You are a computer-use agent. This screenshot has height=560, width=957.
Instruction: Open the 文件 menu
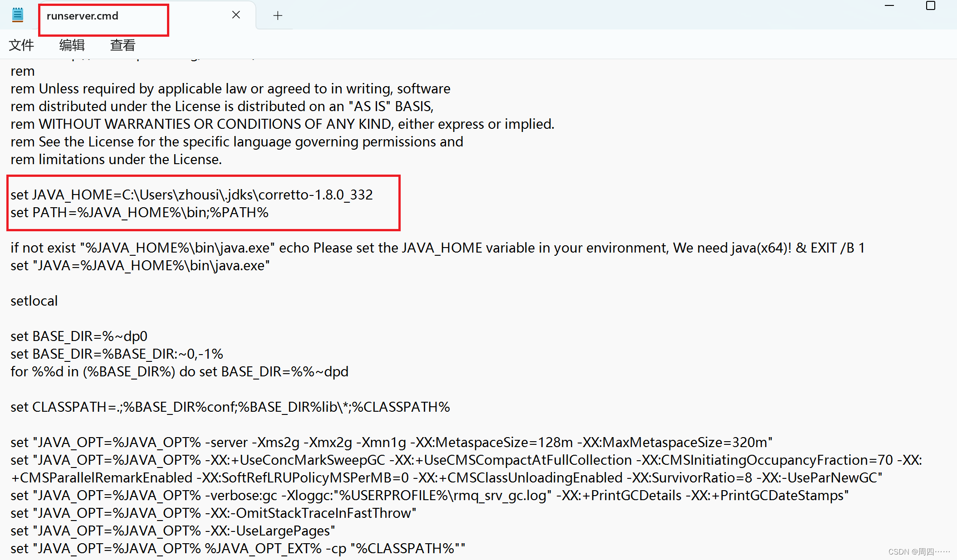(x=21, y=45)
